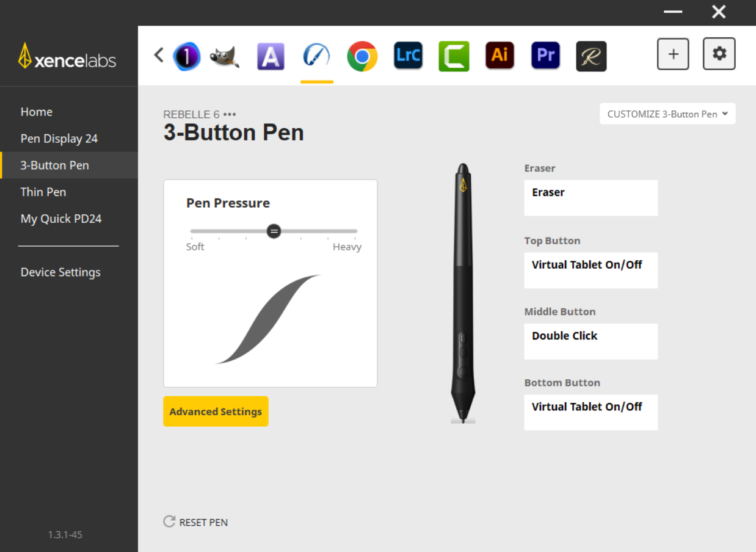Click the Pen Pressure slider handle

(x=274, y=231)
